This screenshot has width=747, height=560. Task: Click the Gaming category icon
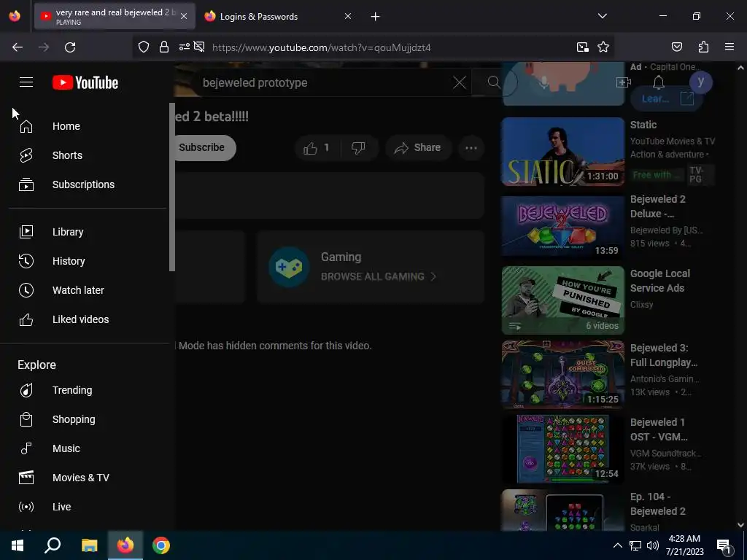(x=289, y=267)
